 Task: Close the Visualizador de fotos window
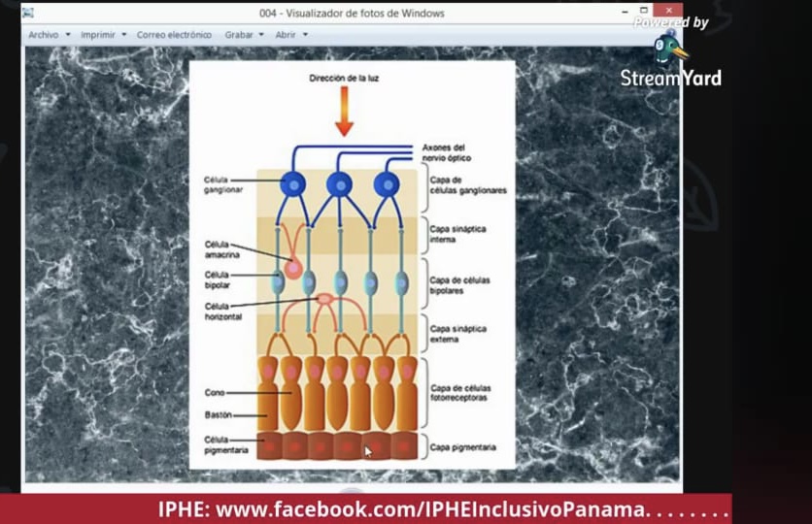coord(668,10)
